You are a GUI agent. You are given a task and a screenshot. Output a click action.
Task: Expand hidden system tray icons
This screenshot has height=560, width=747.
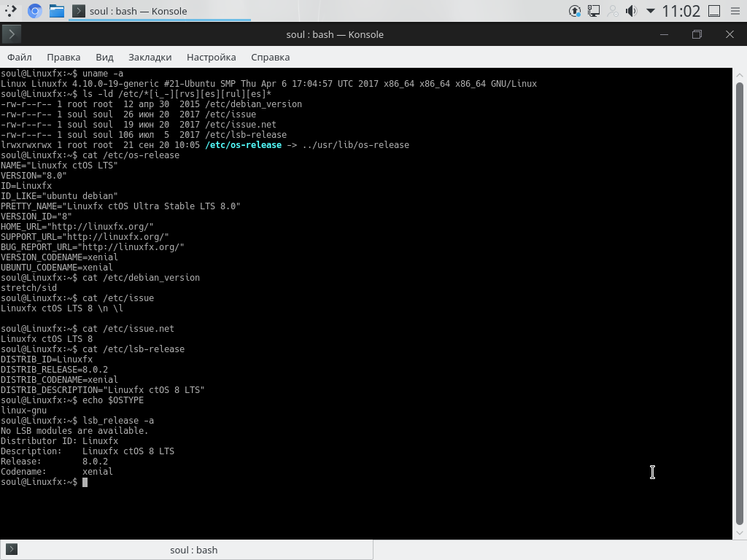pos(650,11)
